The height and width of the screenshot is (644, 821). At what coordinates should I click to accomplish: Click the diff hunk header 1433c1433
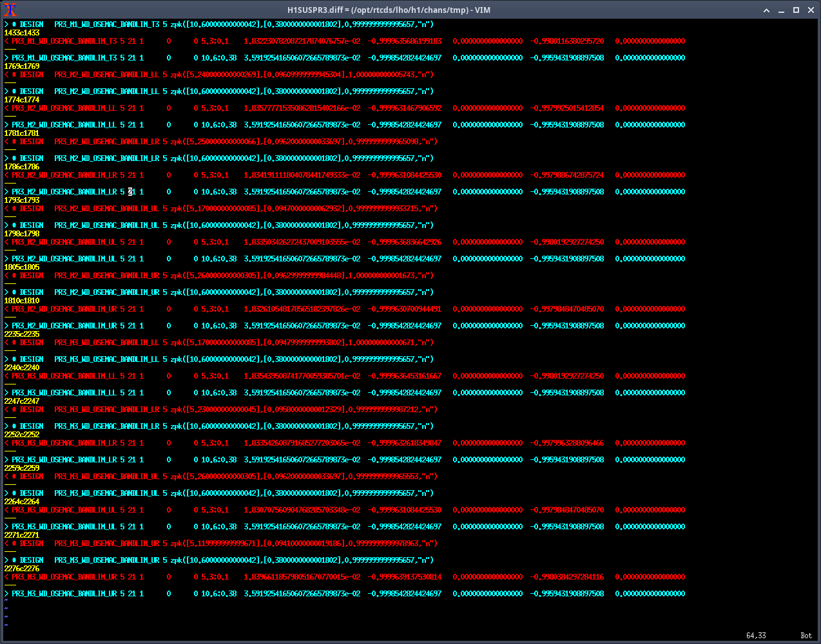point(21,33)
